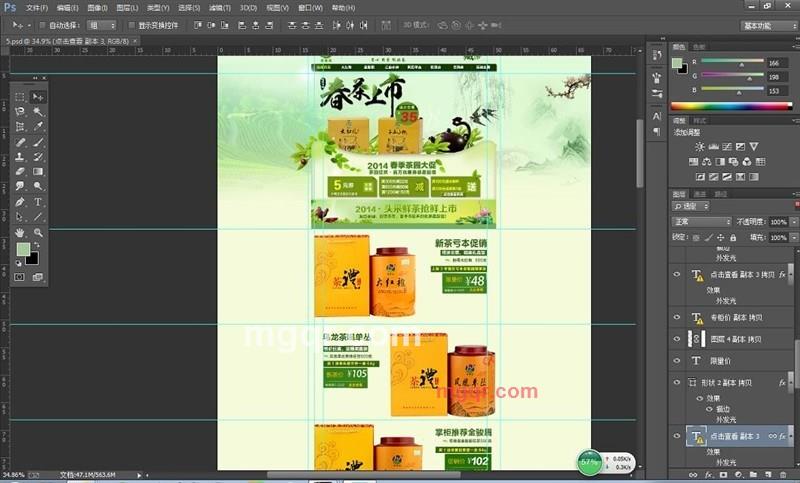Toggle 描边 effect visibility under 形状 2
This screenshot has height=483, width=800.
(709, 409)
